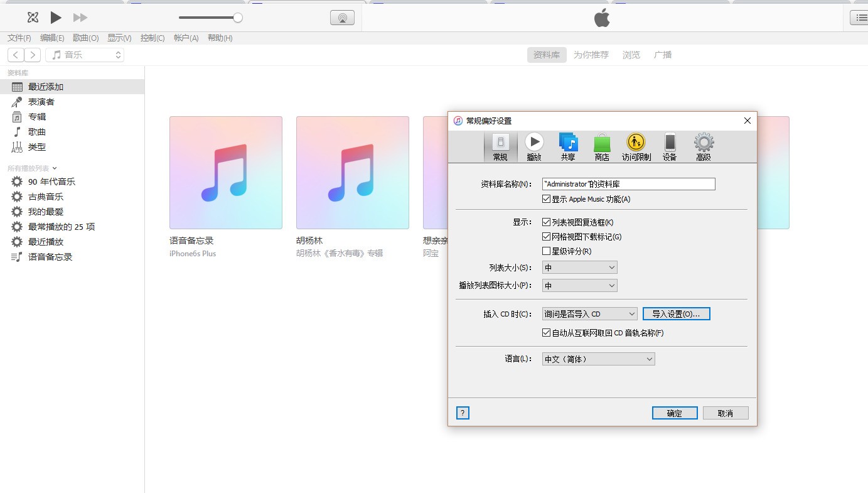The image size is (868, 493).
Task: Open the 共享 preferences pane icon
Action: pos(568,147)
